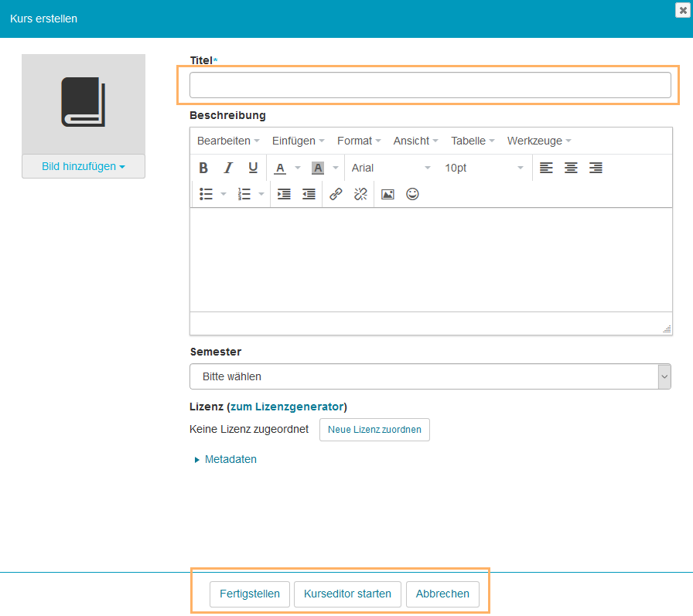The image size is (693, 616).
Task: Toggle underline text formatting
Action: click(253, 168)
